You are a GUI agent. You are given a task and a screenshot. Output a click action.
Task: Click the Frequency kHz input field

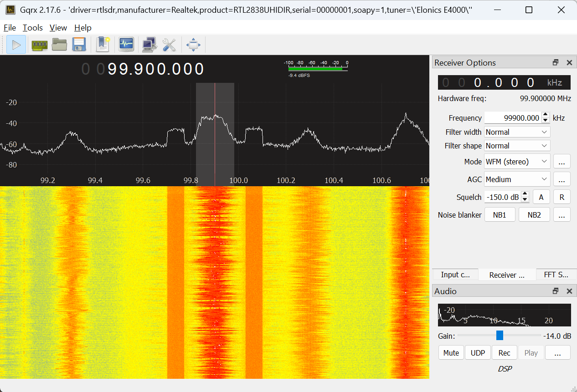point(512,118)
